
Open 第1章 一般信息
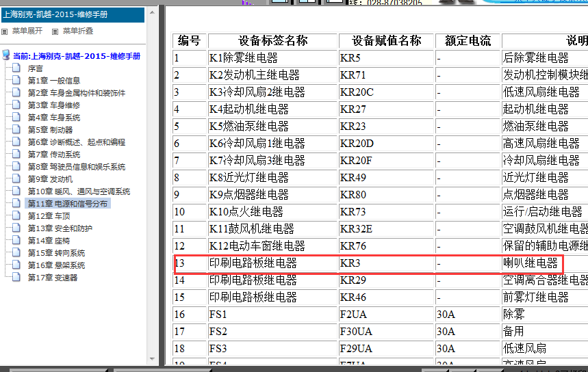(54, 81)
